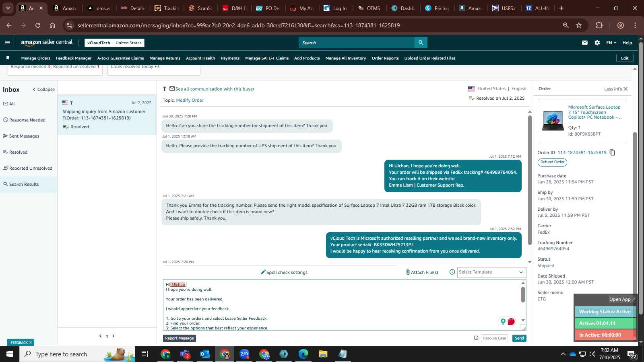Screen dimensions: 644x362
Task: Bookmark this page with the star icon
Action: pos(579,25)
